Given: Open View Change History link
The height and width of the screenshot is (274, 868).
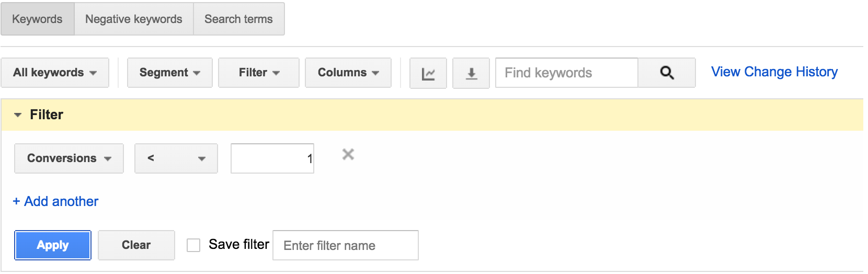Looking at the screenshot, I should [774, 72].
